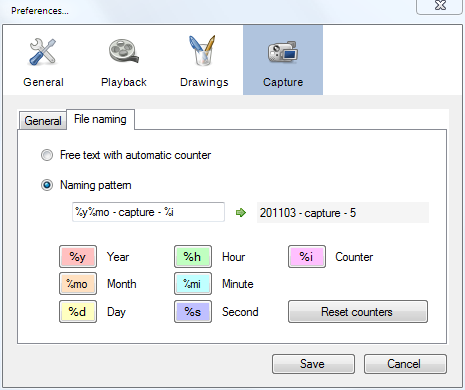Click the Counter label

(354, 257)
